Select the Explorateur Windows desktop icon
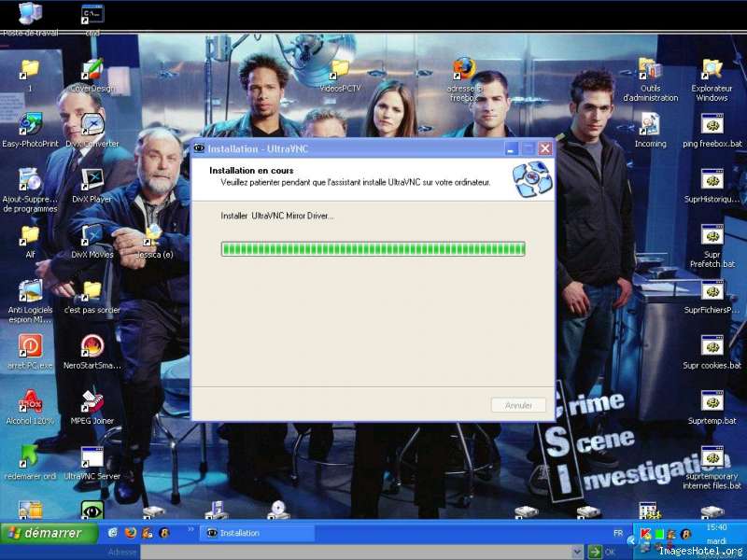The image size is (747, 560). (712, 69)
